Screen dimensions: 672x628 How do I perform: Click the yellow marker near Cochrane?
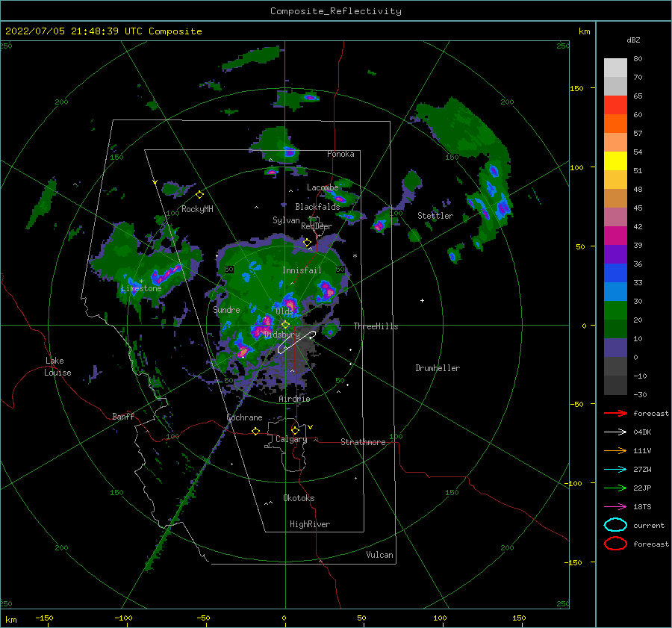[256, 431]
